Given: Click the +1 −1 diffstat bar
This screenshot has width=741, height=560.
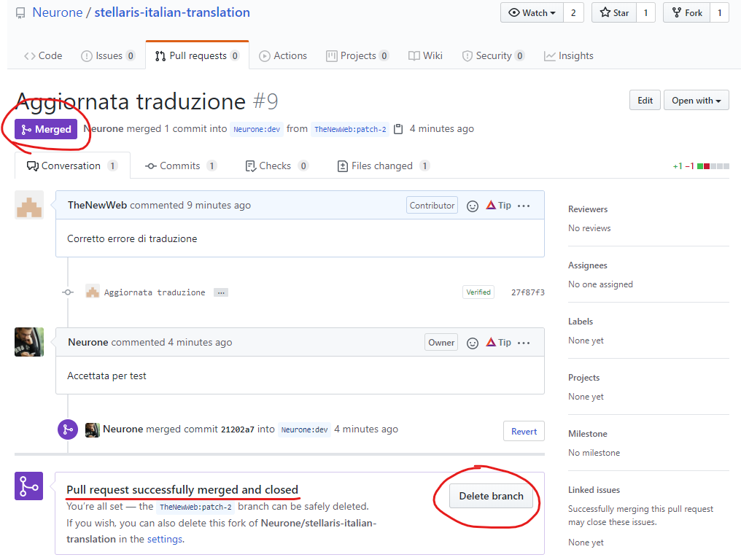Looking at the screenshot, I should pyautogui.click(x=701, y=166).
